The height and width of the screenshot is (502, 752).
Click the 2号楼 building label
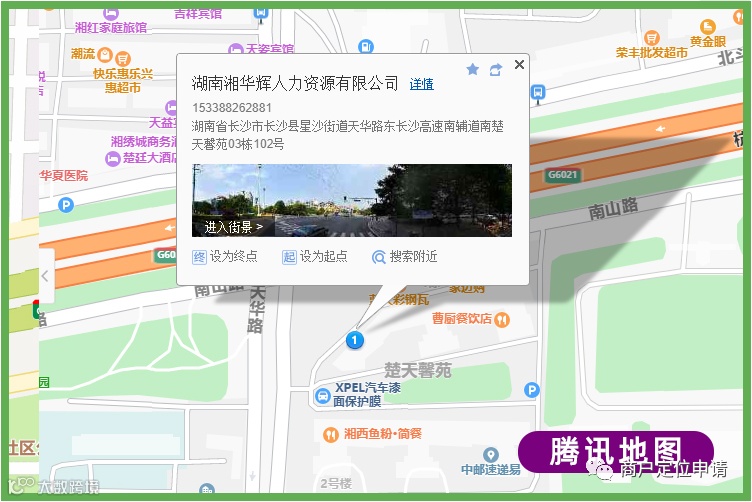pos(336,483)
